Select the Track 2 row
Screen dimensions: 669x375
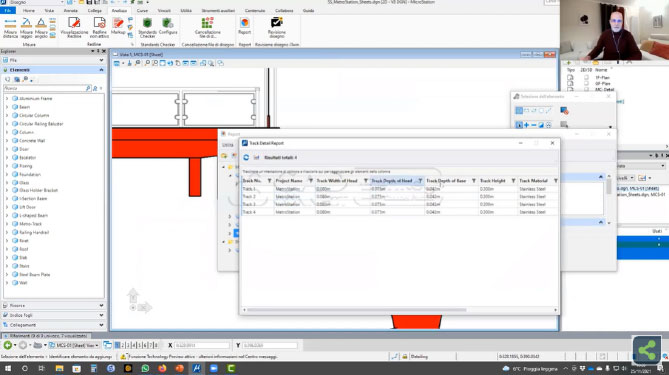pos(399,197)
